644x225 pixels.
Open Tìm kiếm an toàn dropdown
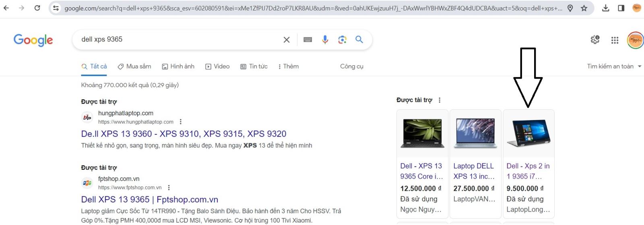coord(614,67)
